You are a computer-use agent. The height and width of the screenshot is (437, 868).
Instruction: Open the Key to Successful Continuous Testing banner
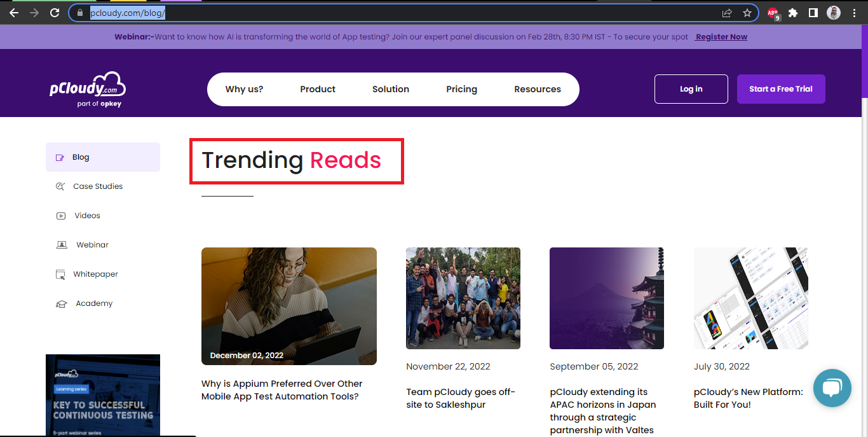[103, 395]
